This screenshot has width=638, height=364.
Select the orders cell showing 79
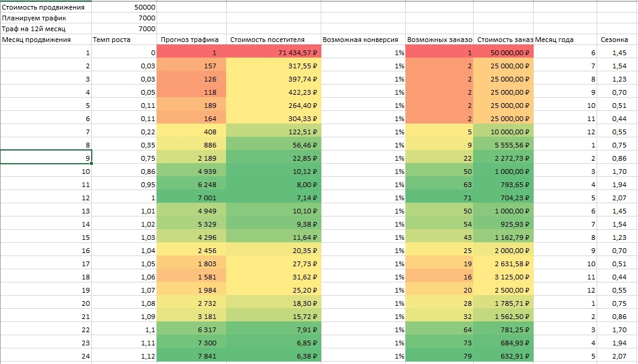440,356
